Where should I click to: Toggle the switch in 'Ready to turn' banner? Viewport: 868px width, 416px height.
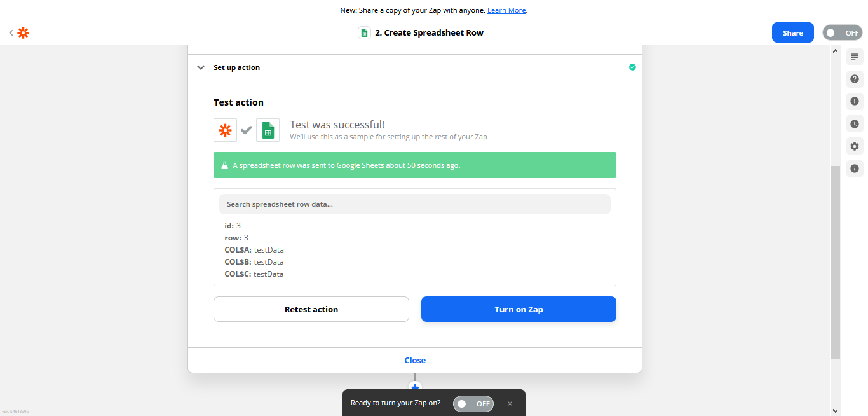(x=473, y=403)
